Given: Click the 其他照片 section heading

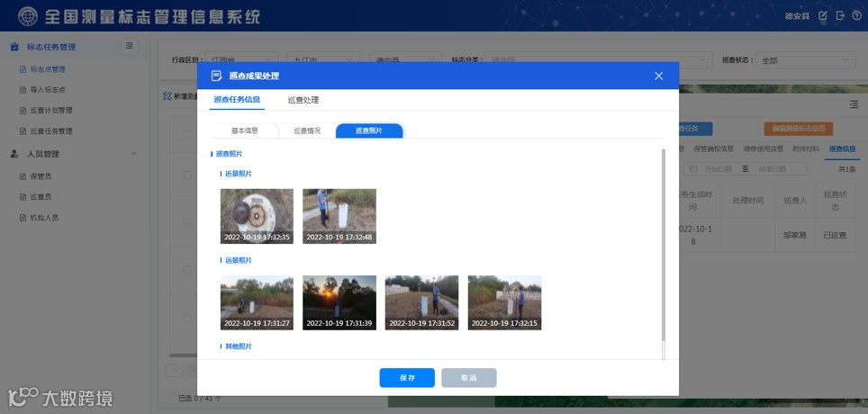Looking at the screenshot, I should [238, 346].
